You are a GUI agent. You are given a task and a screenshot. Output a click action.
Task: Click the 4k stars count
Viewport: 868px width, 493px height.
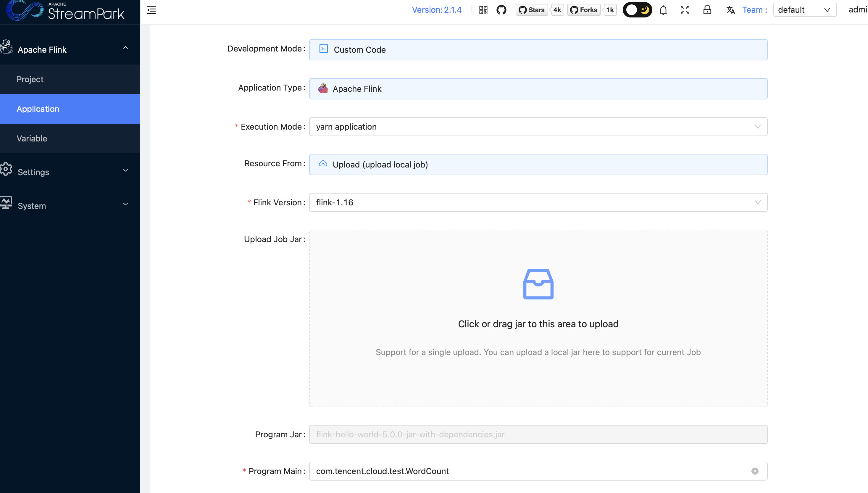pyautogui.click(x=557, y=10)
